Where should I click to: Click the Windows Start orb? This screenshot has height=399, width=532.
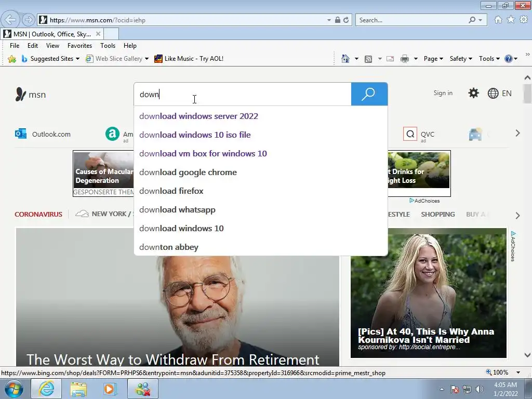pos(14,389)
